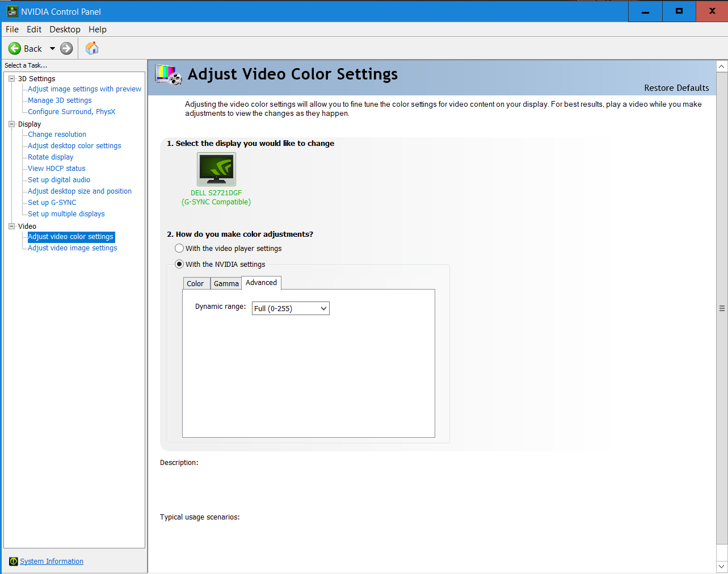
Task: Open the Back history dropdown arrow
Action: [x=52, y=49]
